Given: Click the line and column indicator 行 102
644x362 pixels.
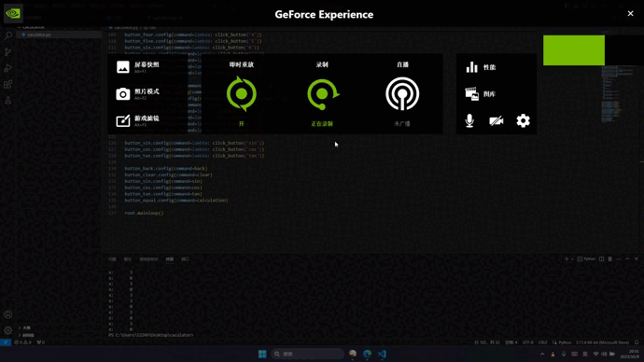Looking at the screenshot, I should tap(487, 342).
